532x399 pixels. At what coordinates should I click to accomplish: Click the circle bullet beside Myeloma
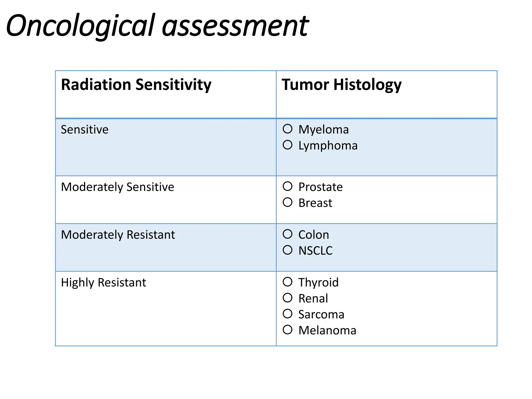288,129
